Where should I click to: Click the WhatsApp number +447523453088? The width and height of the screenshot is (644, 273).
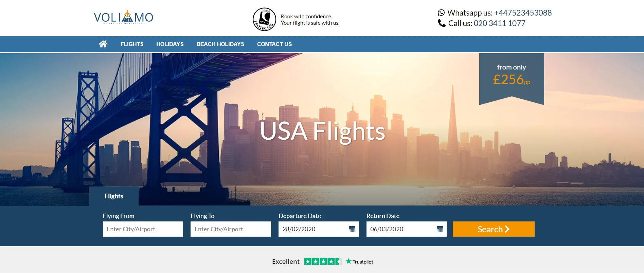pos(523,13)
